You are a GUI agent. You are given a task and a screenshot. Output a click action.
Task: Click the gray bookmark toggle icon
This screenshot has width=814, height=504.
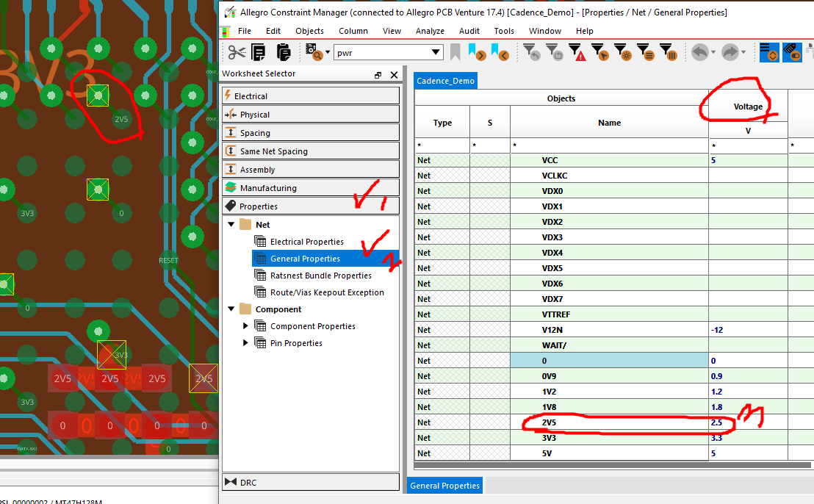[x=455, y=52]
